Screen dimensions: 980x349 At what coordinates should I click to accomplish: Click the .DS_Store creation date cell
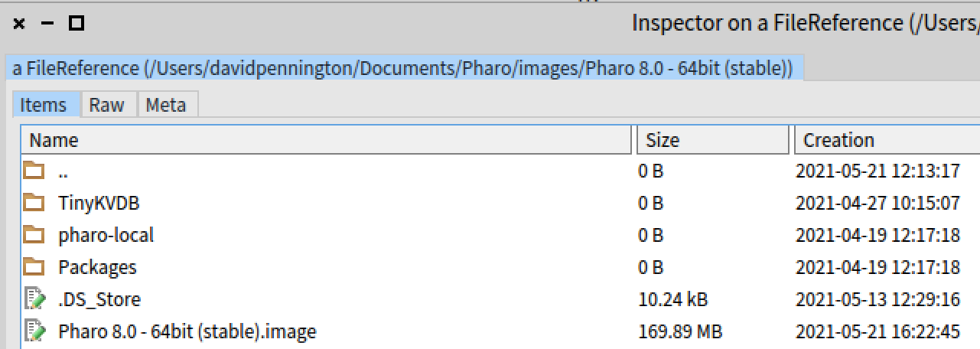(x=877, y=299)
